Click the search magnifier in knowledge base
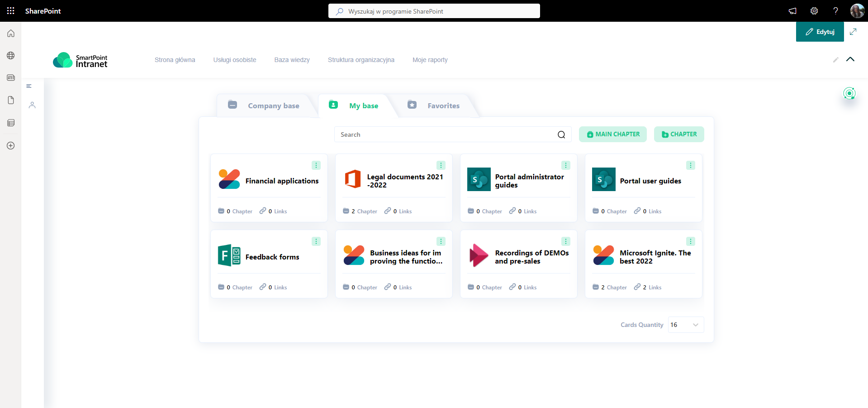868x408 pixels. pos(561,134)
